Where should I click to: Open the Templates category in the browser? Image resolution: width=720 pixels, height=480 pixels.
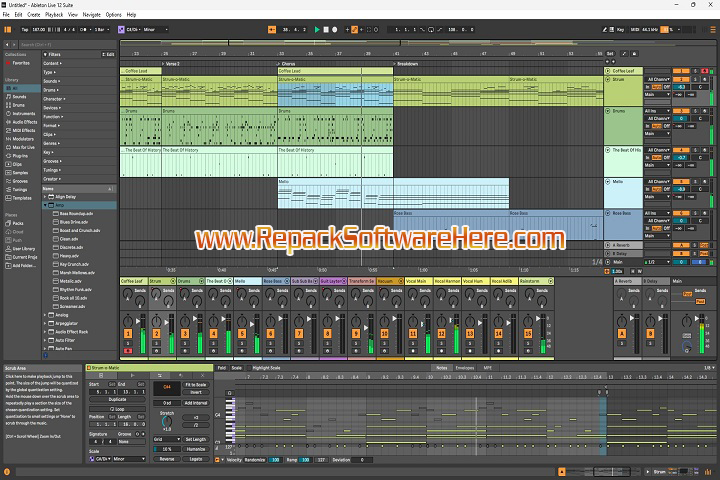point(22,198)
